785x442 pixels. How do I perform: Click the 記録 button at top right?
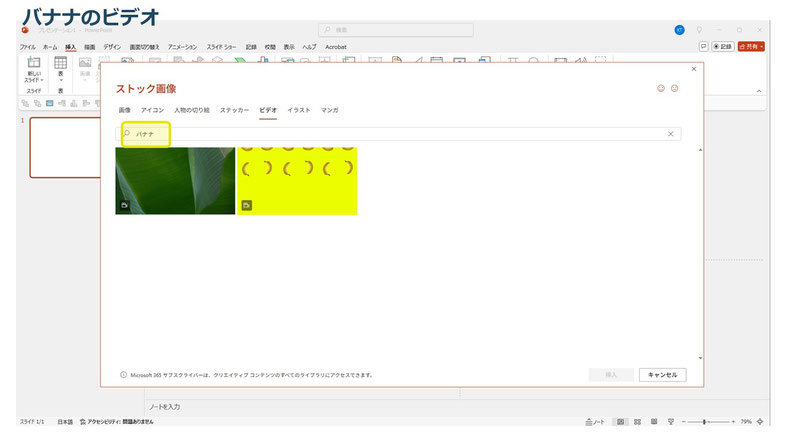(723, 46)
